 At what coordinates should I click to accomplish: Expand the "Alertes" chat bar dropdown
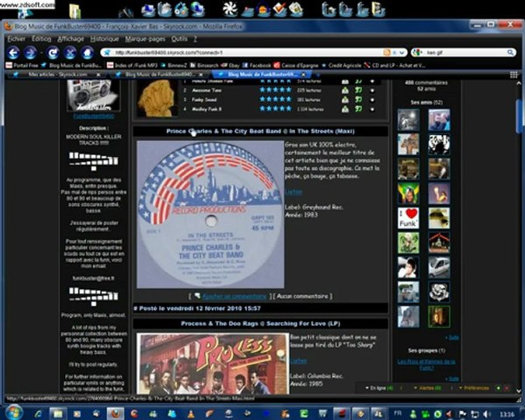pyautogui.click(x=428, y=388)
